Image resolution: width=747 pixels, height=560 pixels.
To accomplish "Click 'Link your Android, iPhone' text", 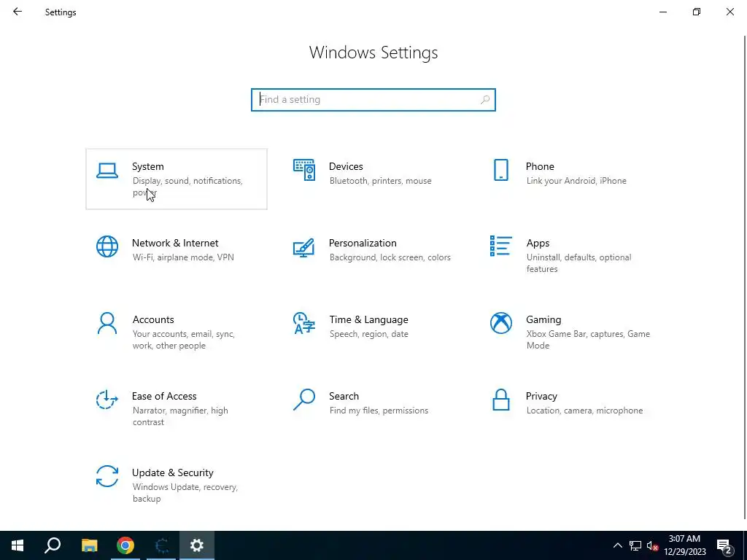I will [x=576, y=181].
